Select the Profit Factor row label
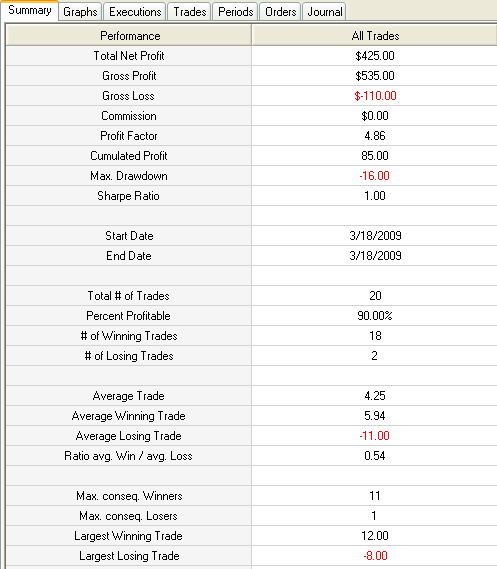497x569 pixels. [129, 136]
